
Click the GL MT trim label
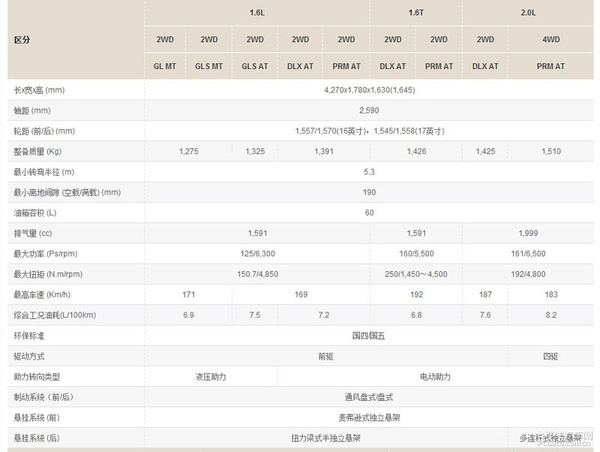click(x=164, y=66)
